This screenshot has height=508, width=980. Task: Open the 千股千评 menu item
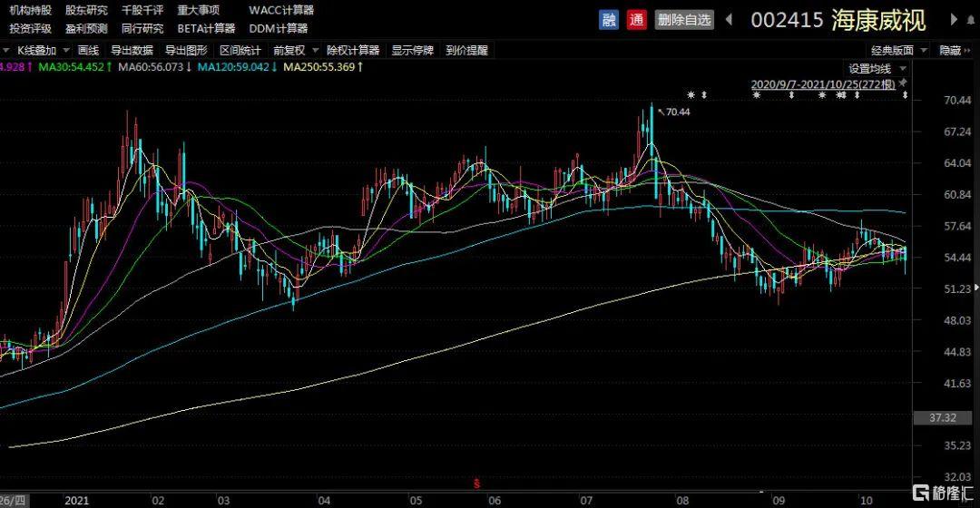tap(142, 10)
